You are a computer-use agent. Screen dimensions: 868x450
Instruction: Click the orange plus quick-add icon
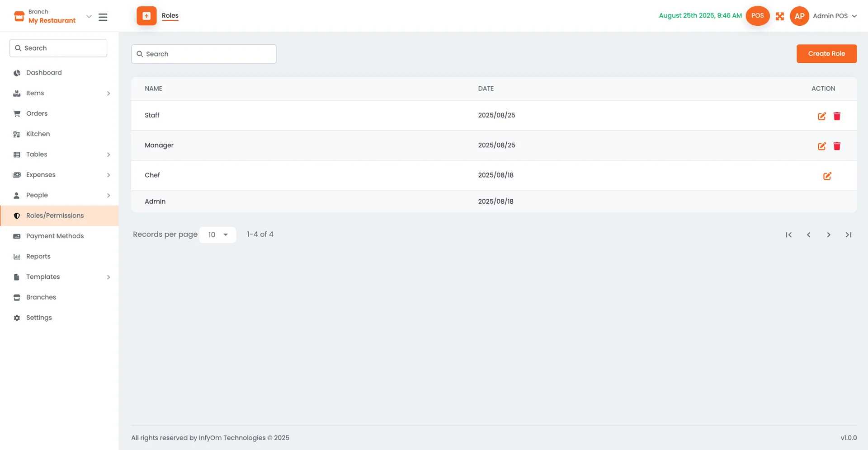[x=146, y=16]
